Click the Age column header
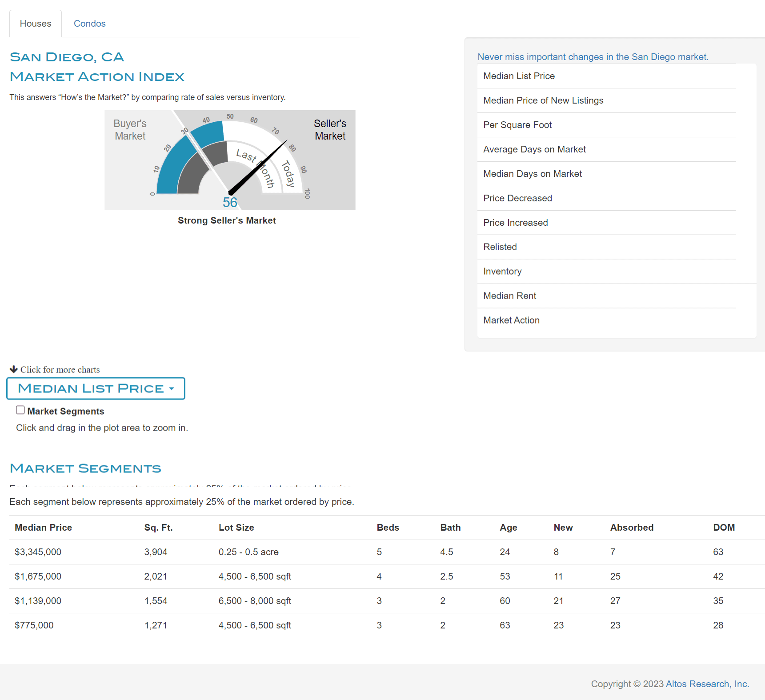Image resolution: width=765 pixels, height=700 pixels. 508,528
